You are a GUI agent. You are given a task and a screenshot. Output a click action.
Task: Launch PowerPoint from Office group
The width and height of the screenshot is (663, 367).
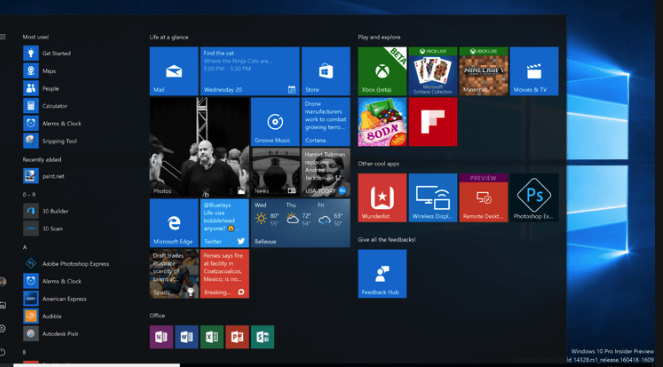point(237,337)
